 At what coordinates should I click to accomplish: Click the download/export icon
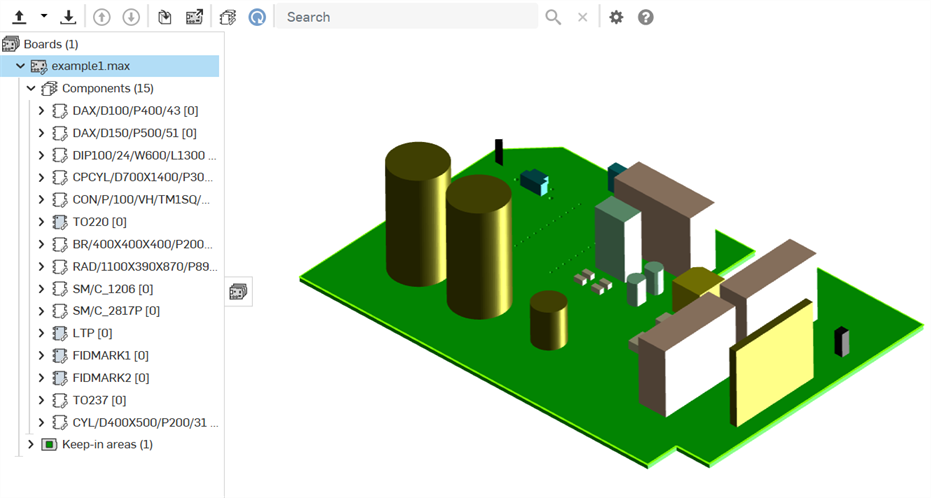point(68,17)
